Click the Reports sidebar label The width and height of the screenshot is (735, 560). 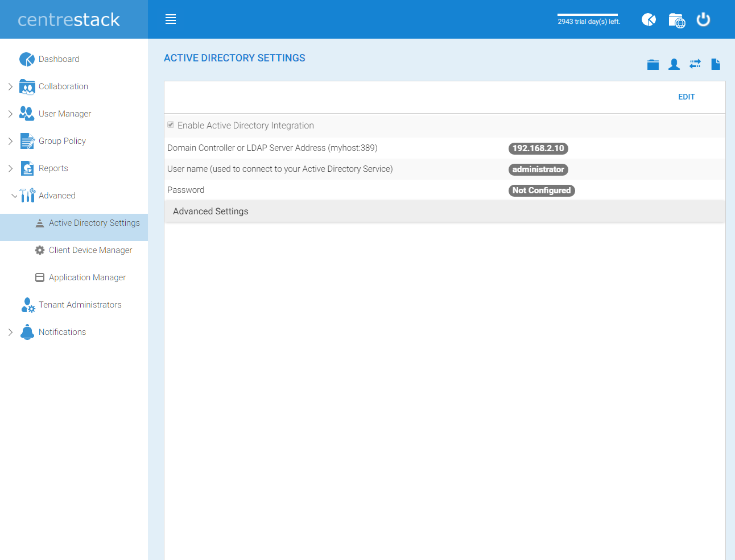click(53, 168)
